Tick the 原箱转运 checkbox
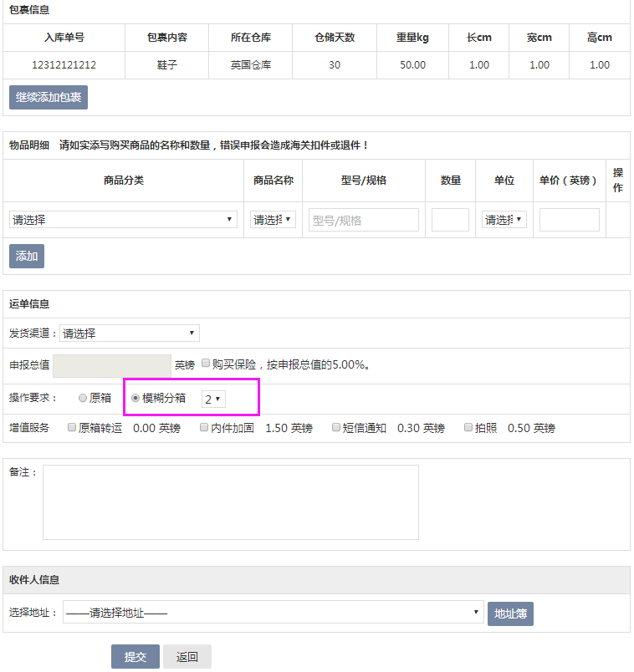This screenshot has width=634, height=672. (72, 427)
